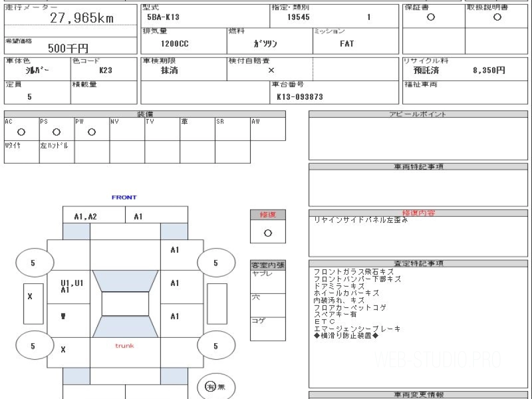Viewport: 532px width, 399px height.
Task: Click the light blue windshield area above the roof
Action: (125, 281)
